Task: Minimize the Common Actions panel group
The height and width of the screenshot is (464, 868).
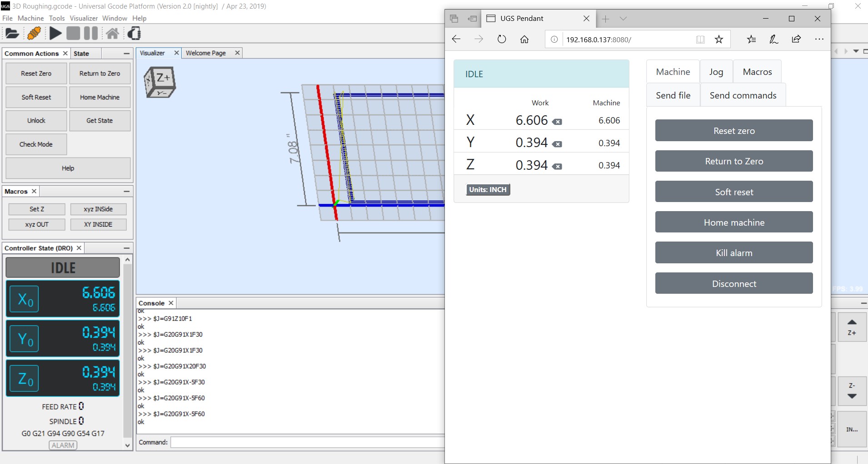Action: coord(126,53)
